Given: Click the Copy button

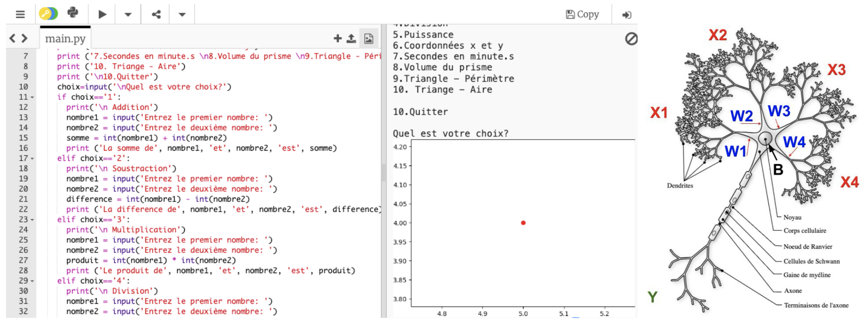Looking at the screenshot, I should (582, 14).
